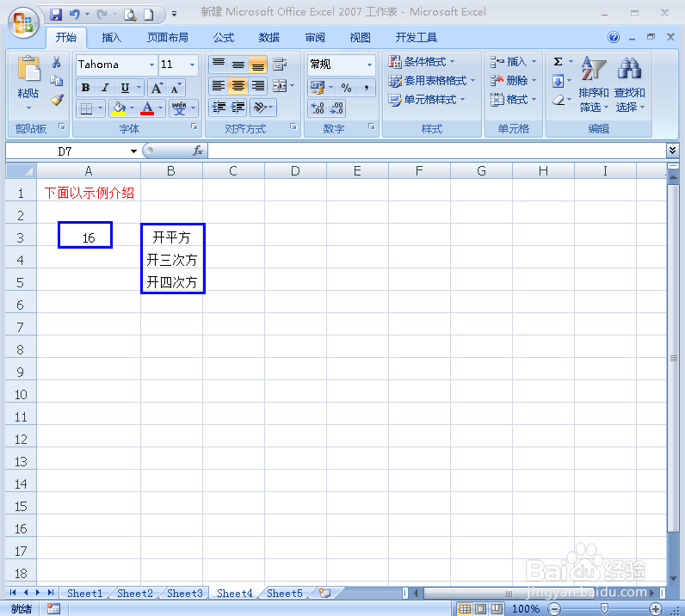Image resolution: width=685 pixels, height=616 pixels.
Task: Open the Tahoma font name dropdown
Action: [151, 65]
